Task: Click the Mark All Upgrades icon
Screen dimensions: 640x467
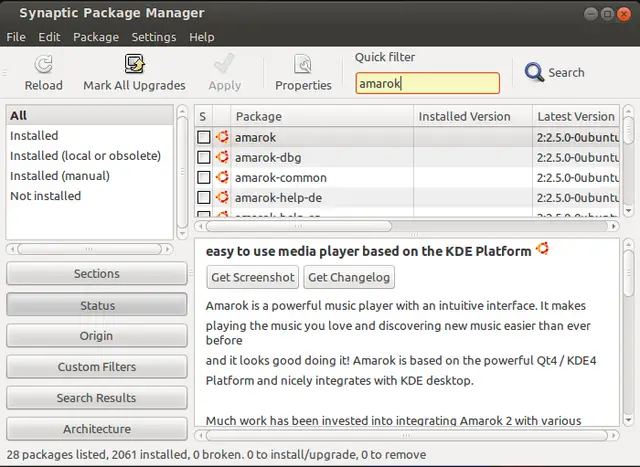Action: coord(134,64)
